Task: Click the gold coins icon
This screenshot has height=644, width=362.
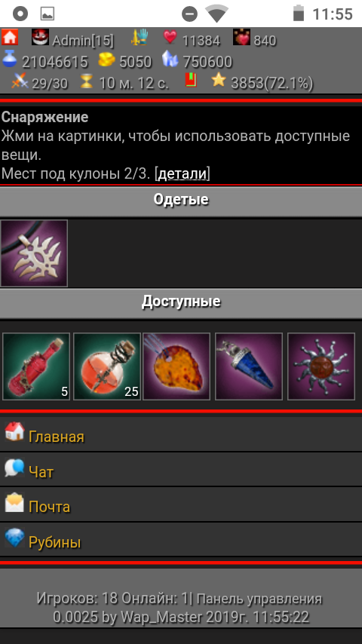Action: point(107,60)
